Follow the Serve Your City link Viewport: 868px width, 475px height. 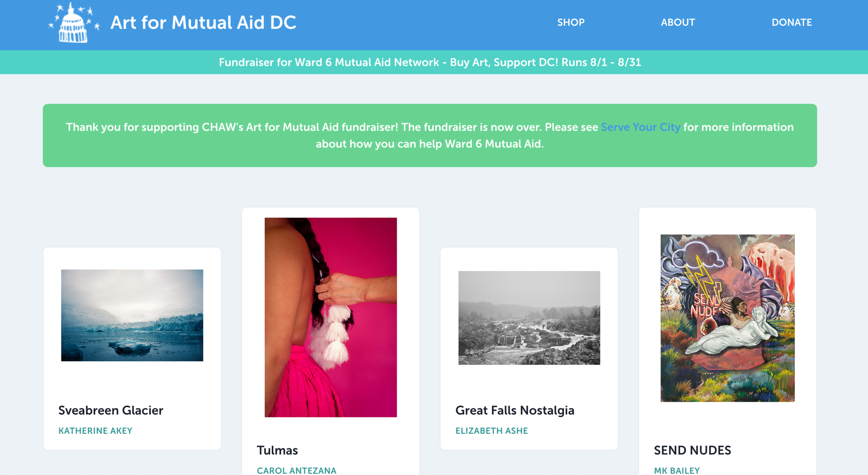(640, 127)
